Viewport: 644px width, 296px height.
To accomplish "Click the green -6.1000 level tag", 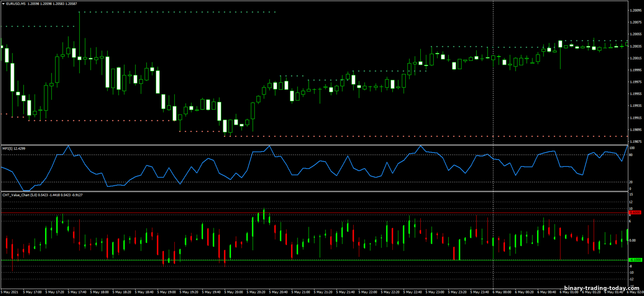I will (x=636, y=260).
